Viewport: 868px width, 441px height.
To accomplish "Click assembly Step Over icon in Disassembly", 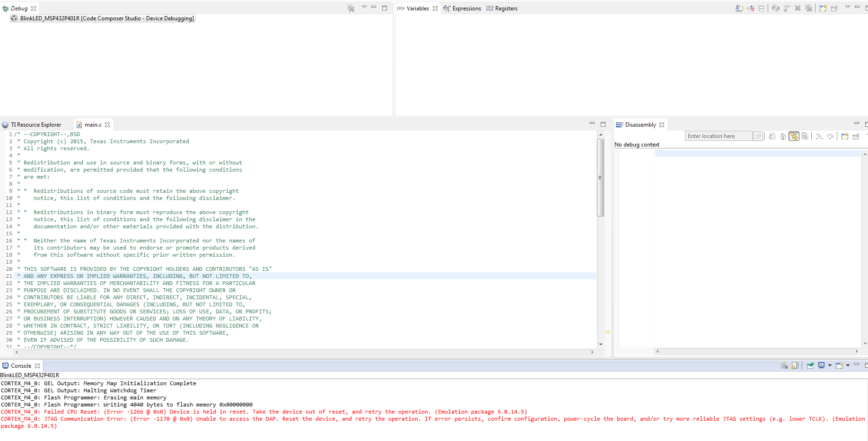I will click(830, 136).
